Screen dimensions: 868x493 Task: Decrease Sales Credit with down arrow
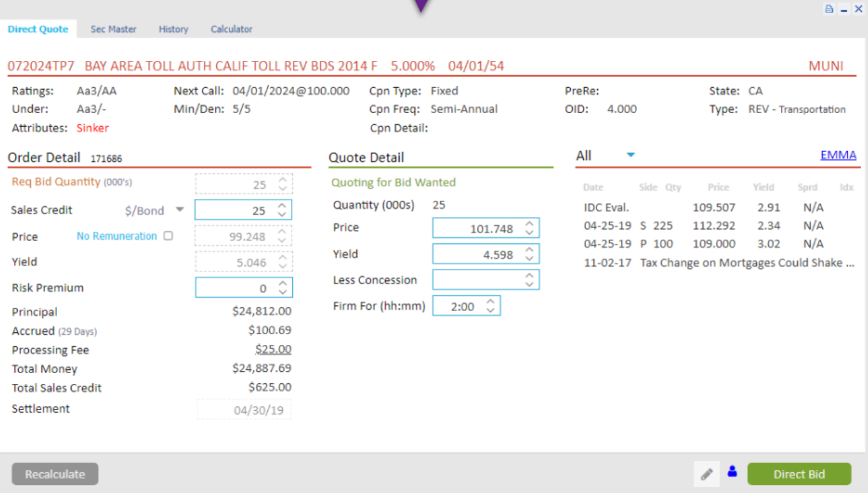point(282,215)
